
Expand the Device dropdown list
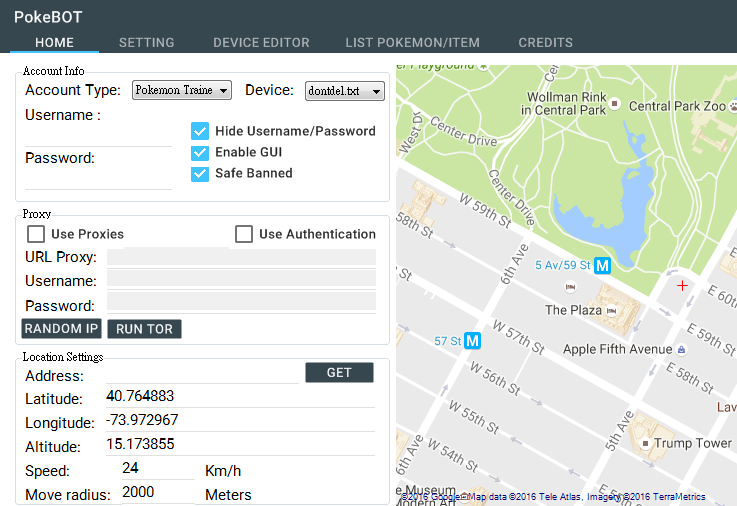pos(344,91)
